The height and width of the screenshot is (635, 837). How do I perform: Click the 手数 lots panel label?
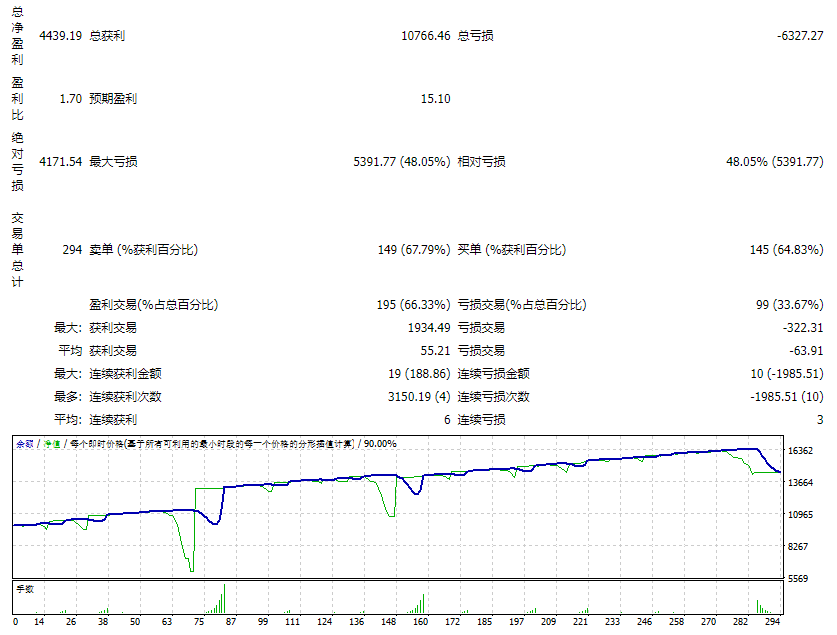pos(24,589)
